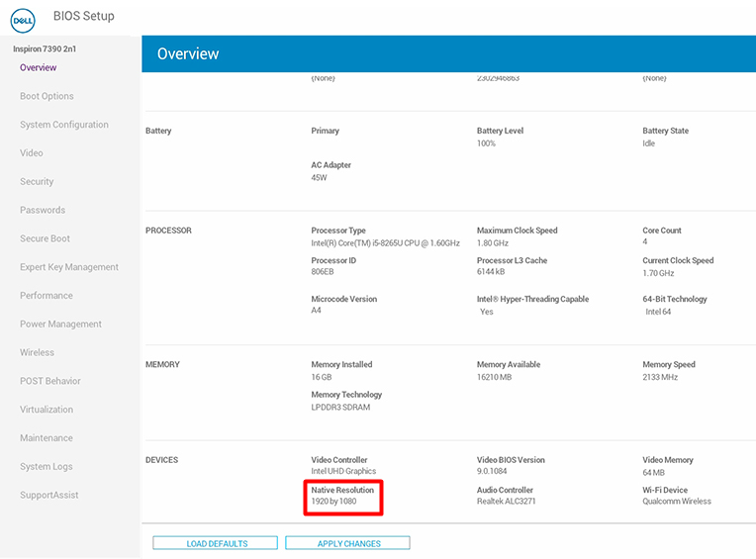Select POST Behavior section
This screenshot has height=559, width=756.
pyautogui.click(x=50, y=381)
